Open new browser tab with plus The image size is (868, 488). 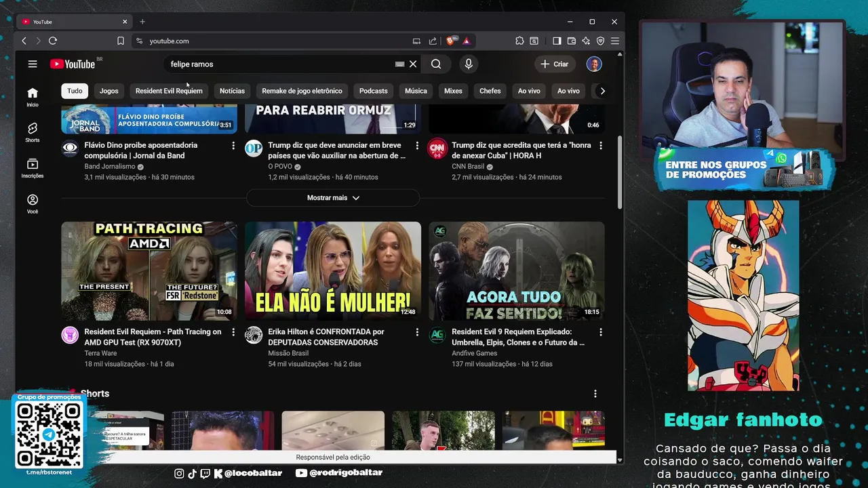[x=142, y=22]
